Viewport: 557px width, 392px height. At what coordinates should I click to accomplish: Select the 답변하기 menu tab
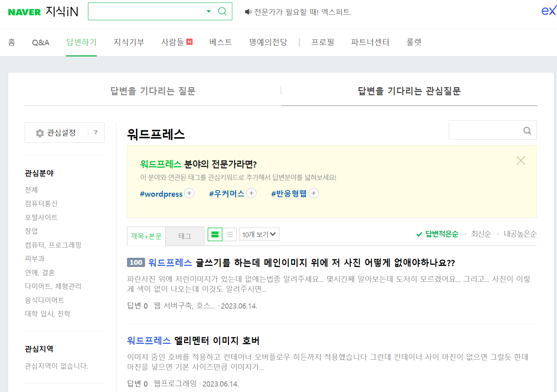click(x=81, y=42)
